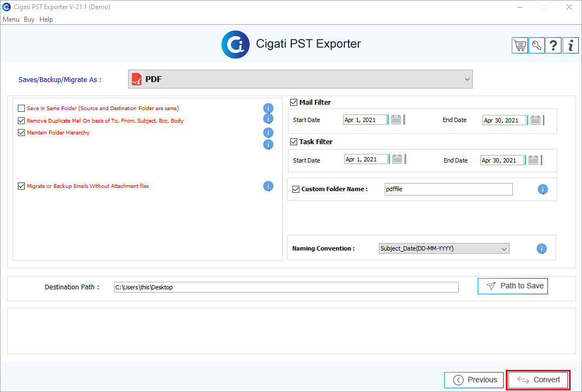Uncheck Custom Folder Name checkbox
This screenshot has width=582, height=392.
[x=296, y=189]
